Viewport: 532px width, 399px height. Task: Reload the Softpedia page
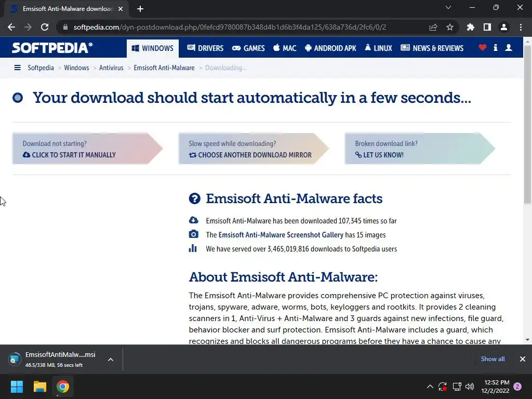[x=45, y=27]
